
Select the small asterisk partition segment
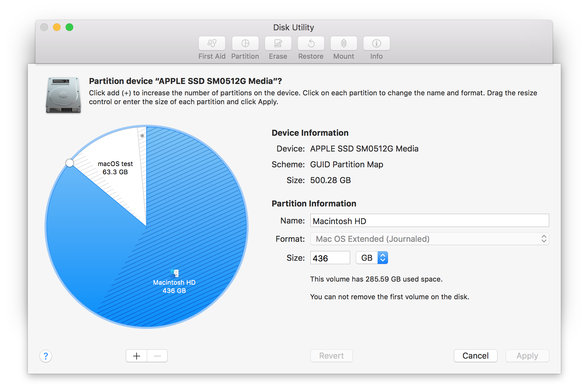click(143, 136)
